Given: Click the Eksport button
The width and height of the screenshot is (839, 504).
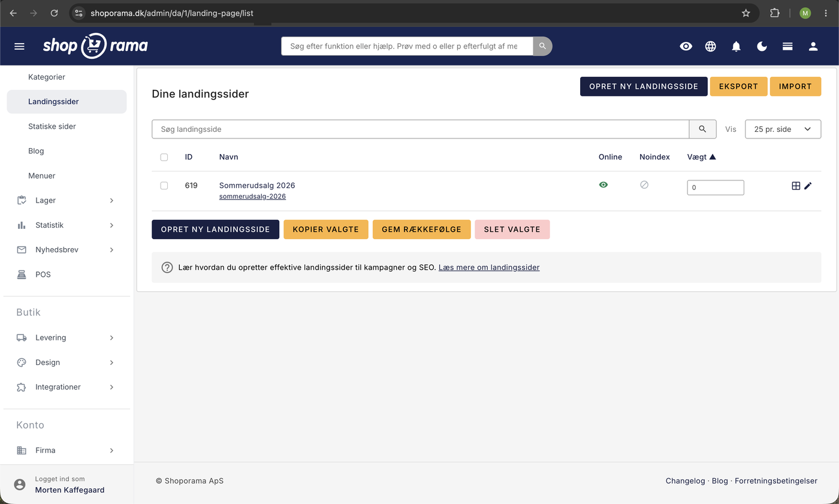Looking at the screenshot, I should pyautogui.click(x=738, y=86).
